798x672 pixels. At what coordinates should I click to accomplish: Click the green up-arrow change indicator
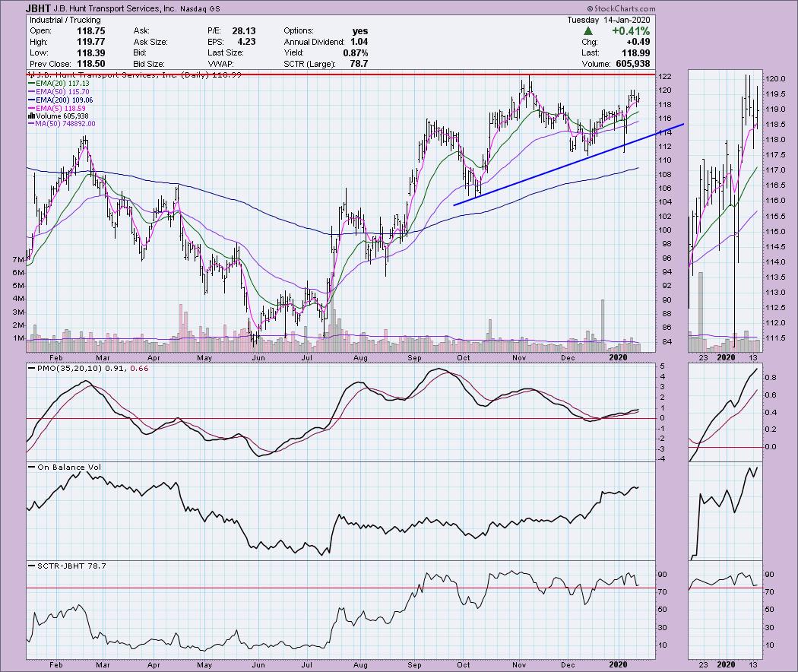[587, 31]
